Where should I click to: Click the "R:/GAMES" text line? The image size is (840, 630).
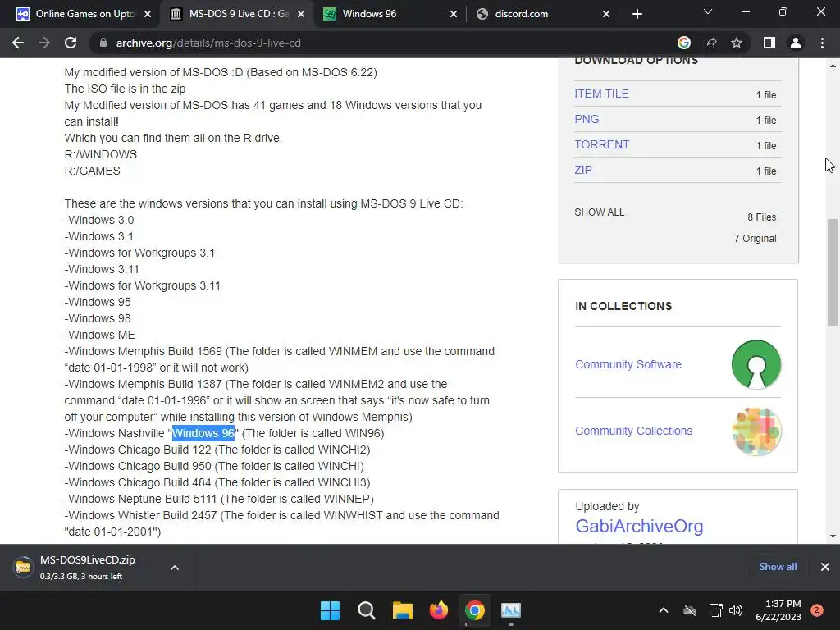coord(92,171)
